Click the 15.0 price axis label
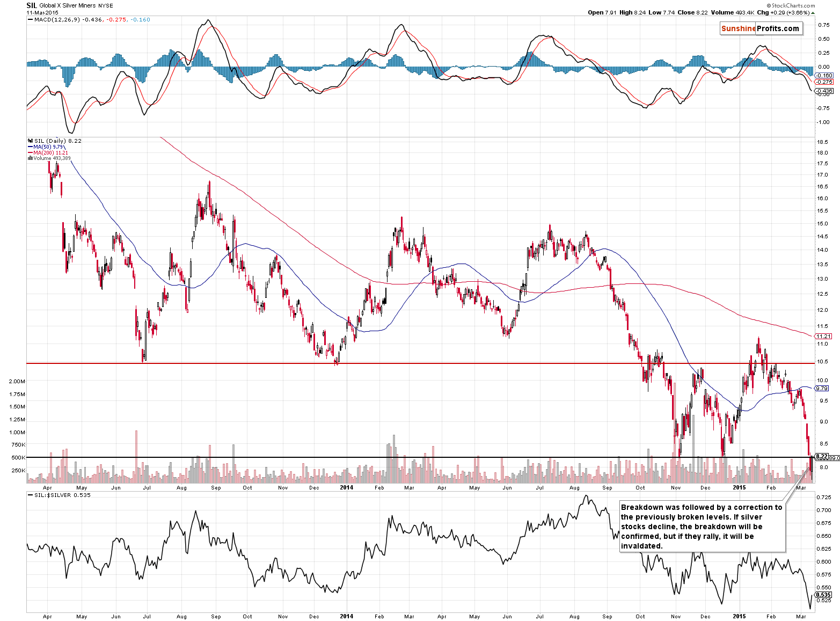 click(x=822, y=224)
